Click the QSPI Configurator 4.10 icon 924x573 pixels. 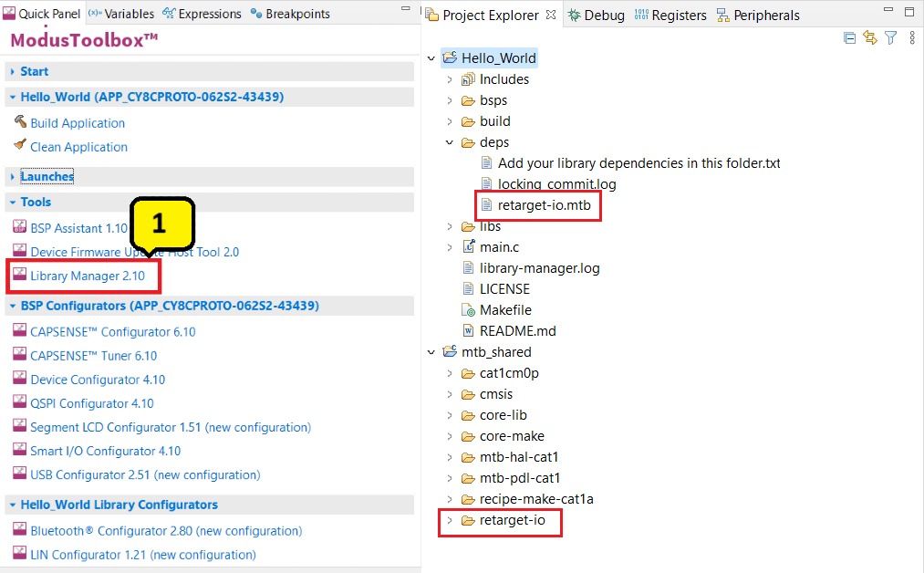pos(19,402)
